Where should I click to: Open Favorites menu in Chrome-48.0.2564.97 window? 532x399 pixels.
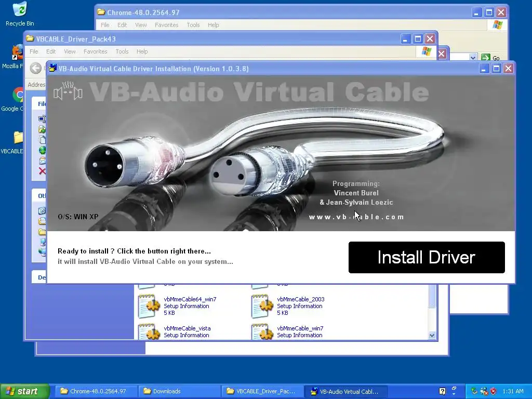(167, 25)
